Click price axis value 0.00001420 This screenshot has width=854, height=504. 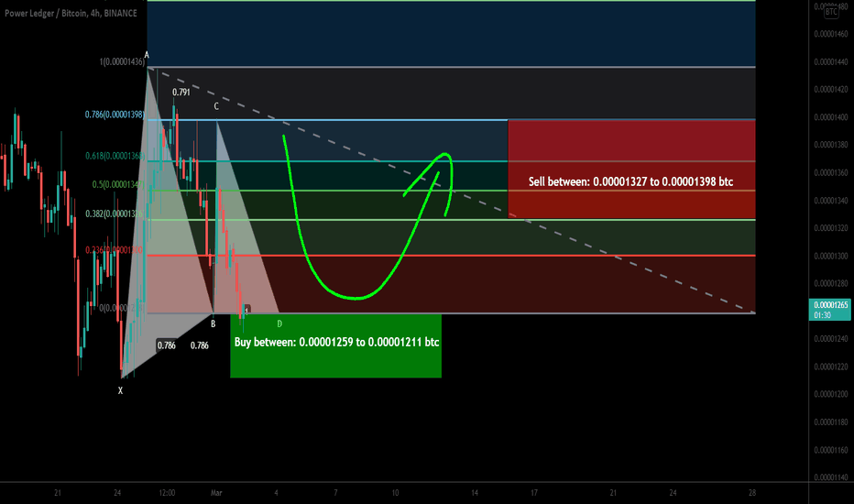point(830,90)
